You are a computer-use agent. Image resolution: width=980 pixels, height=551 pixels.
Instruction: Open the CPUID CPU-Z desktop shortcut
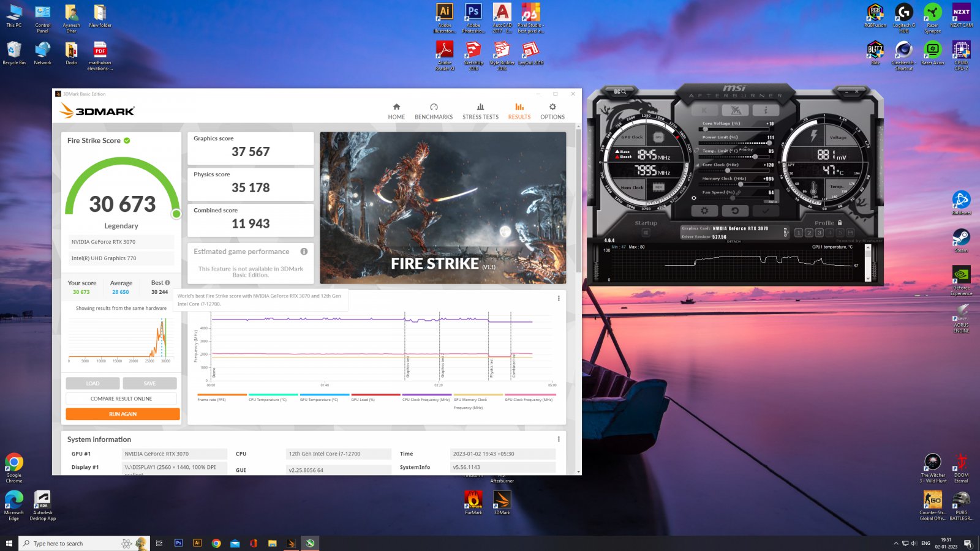point(961,56)
